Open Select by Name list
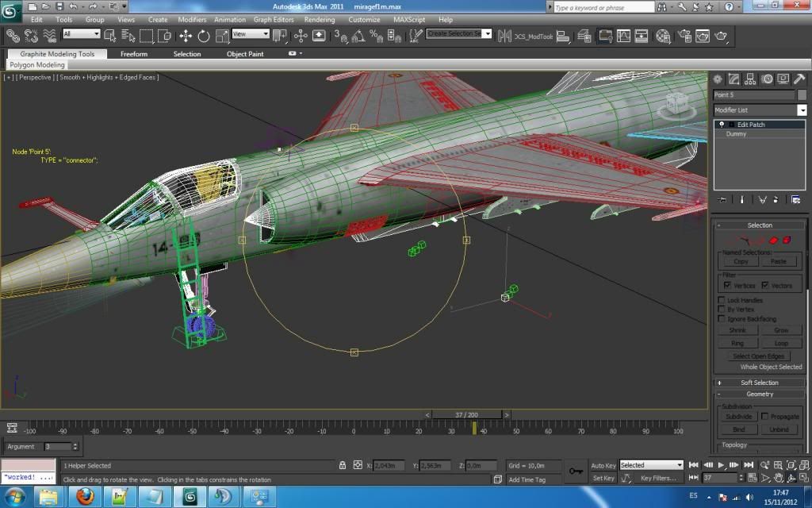Screen dimensions: 812x508 [x=128, y=36]
